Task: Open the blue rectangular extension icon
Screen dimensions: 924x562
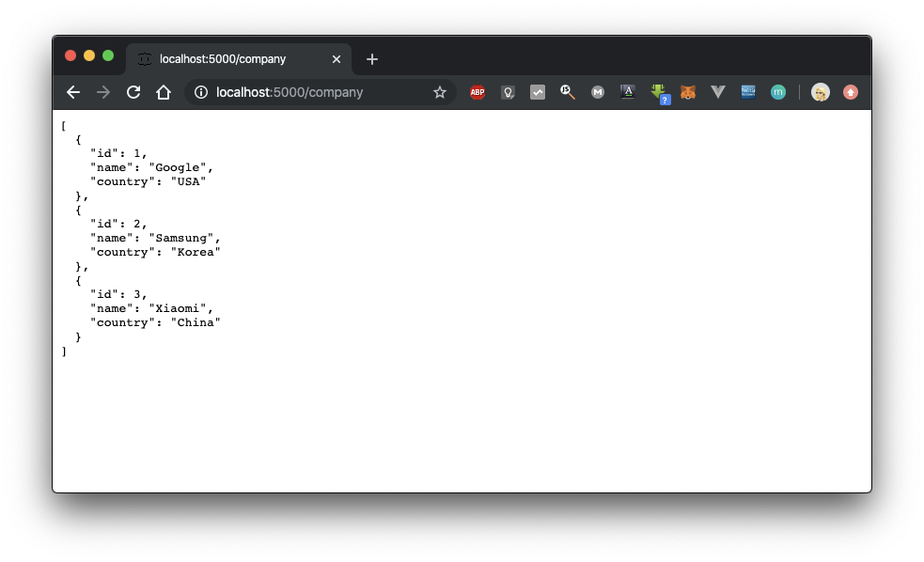Action: 748,91
